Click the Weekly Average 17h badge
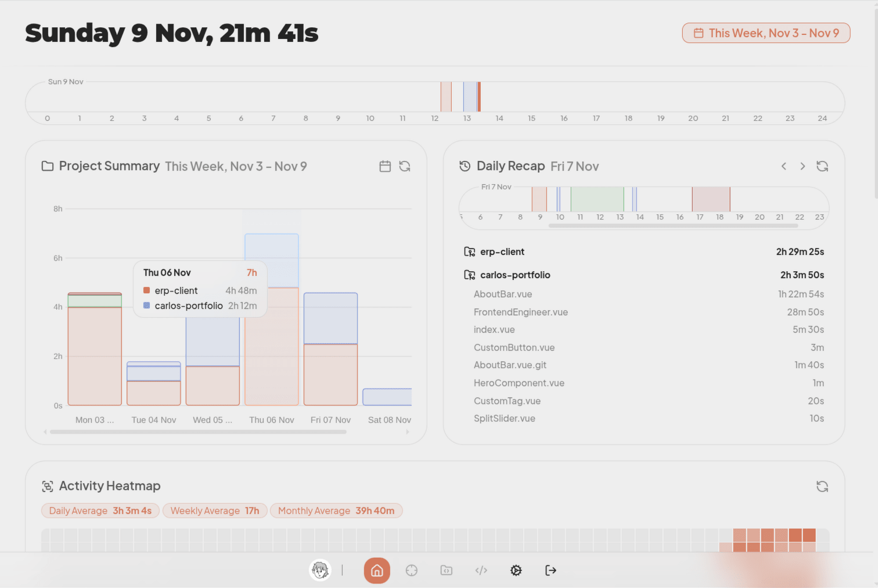 click(214, 510)
